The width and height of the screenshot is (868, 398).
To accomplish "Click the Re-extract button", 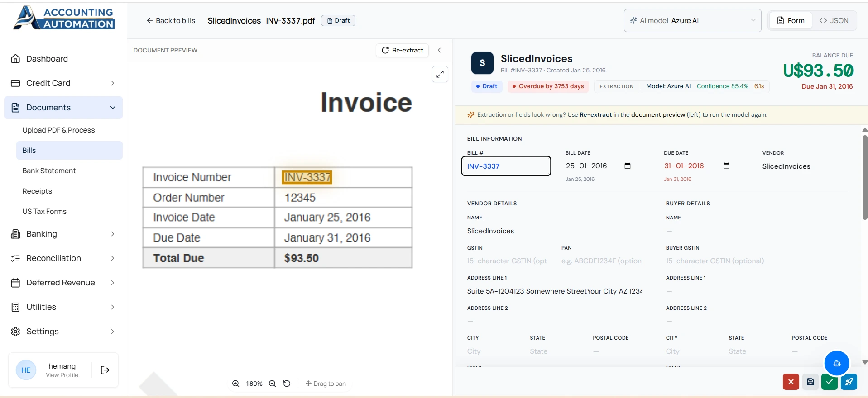I will pyautogui.click(x=403, y=50).
